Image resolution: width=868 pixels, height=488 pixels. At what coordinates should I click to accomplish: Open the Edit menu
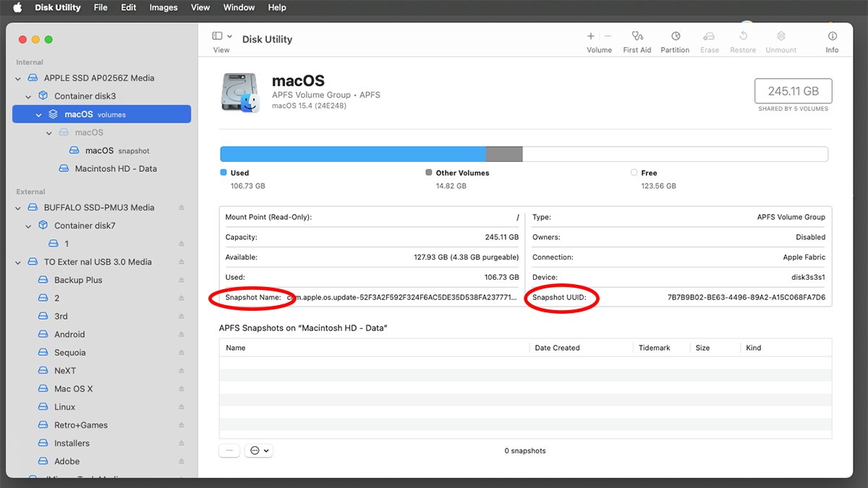129,7
